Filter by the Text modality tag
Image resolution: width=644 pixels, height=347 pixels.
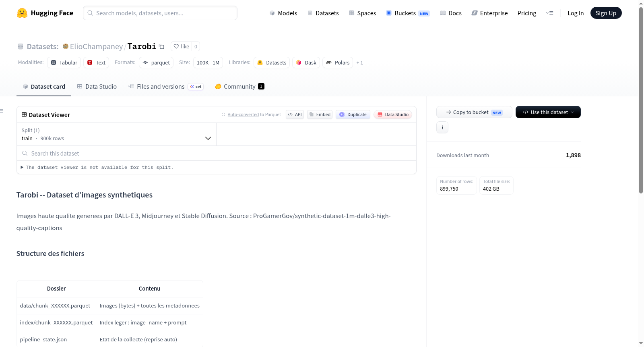(x=96, y=62)
